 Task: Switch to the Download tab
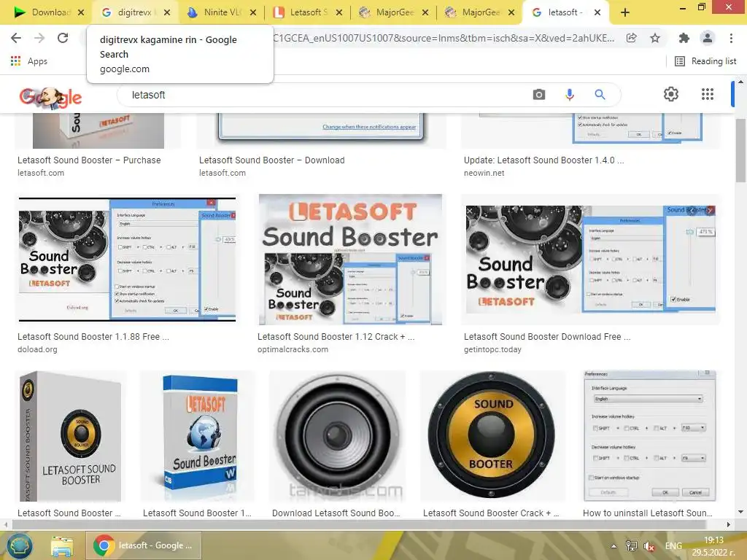[50, 12]
